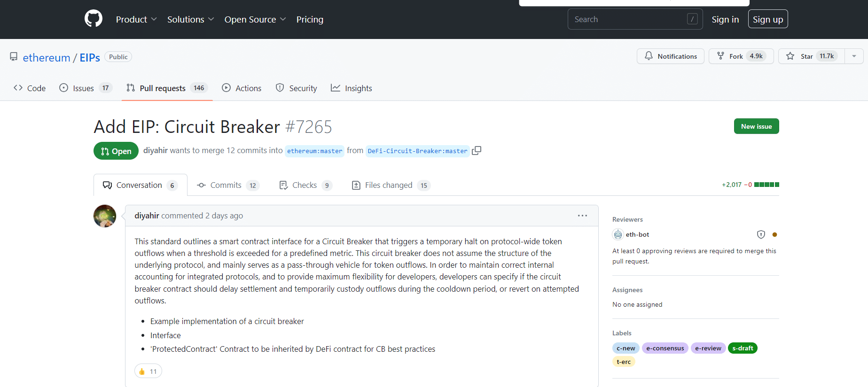Click the repository icon beside ethereum
Screen dimensions: 868x387
[x=14, y=57]
